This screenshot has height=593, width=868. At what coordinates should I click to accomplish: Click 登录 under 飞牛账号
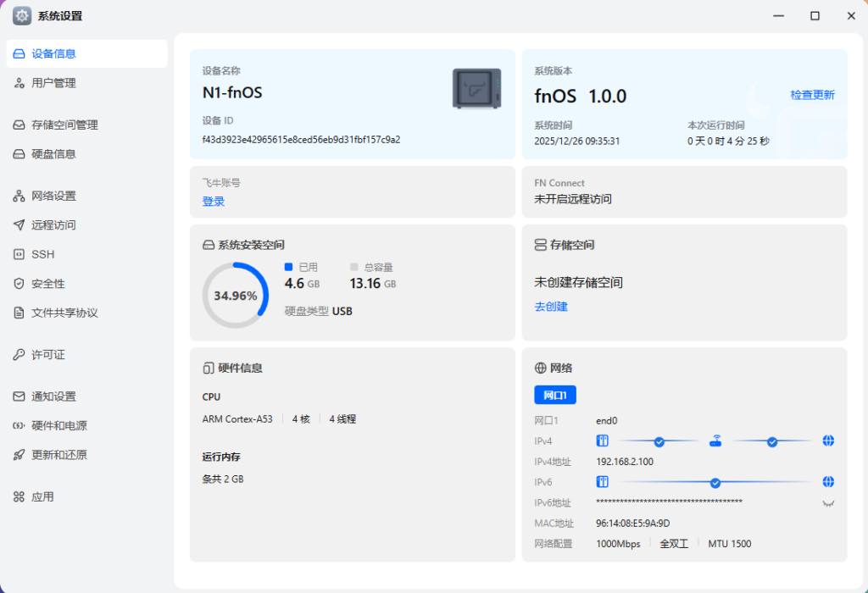coord(214,201)
